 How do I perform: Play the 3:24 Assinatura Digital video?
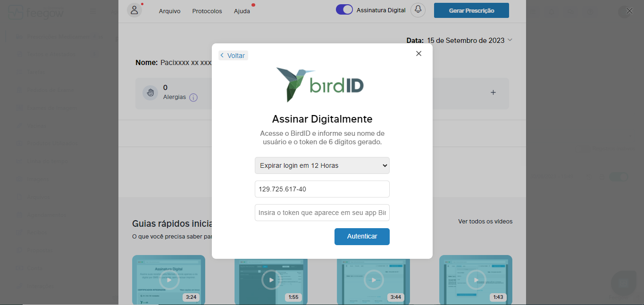point(168,280)
